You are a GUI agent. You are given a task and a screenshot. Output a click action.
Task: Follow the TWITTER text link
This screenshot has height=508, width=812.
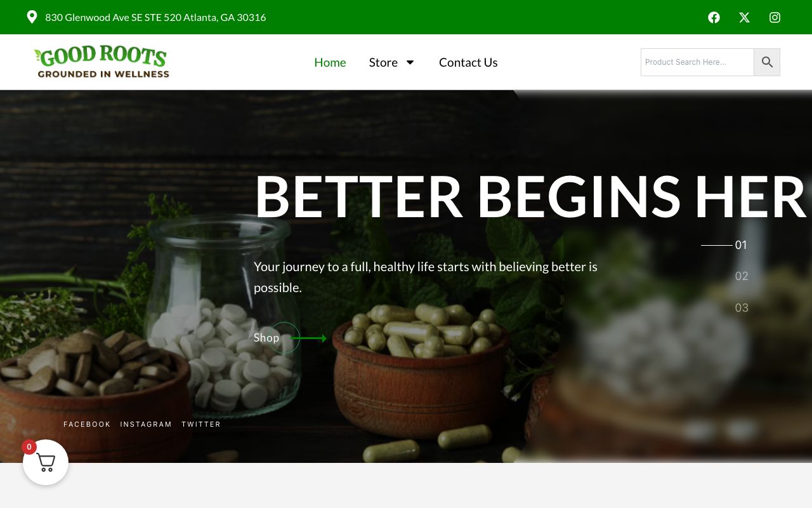point(201,424)
